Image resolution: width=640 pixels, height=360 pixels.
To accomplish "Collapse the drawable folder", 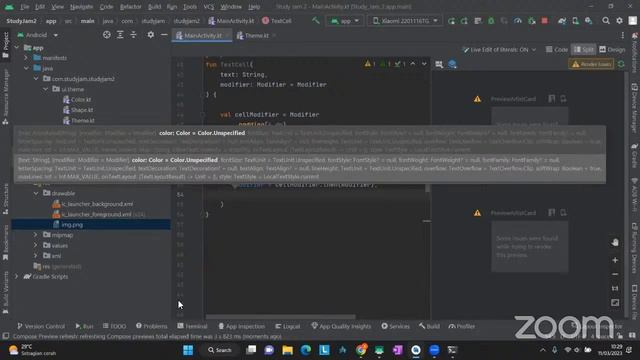I will click(x=36, y=193).
